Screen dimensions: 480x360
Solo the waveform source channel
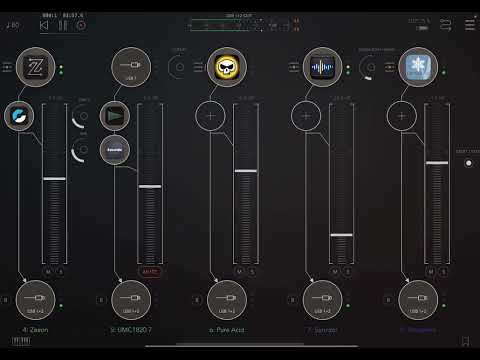(x=348, y=272)
